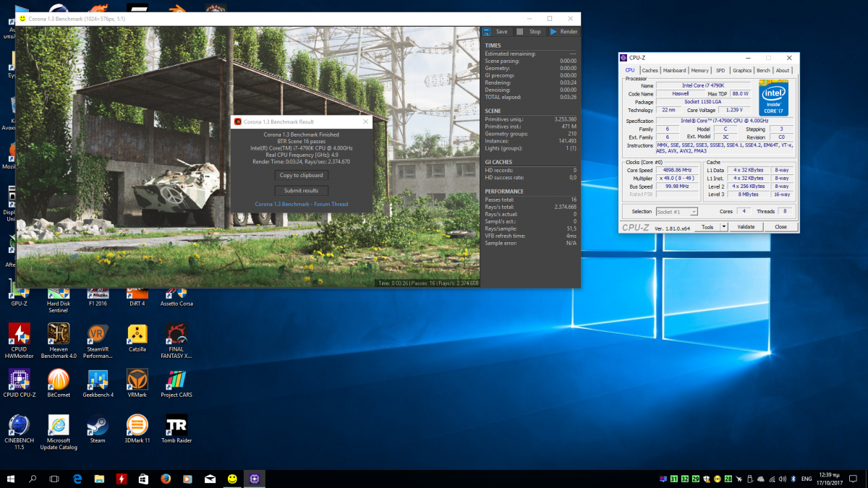Screen dimensions: 868x488
Task: Open the About tab in CPU-Z
Action: (783, 70)
